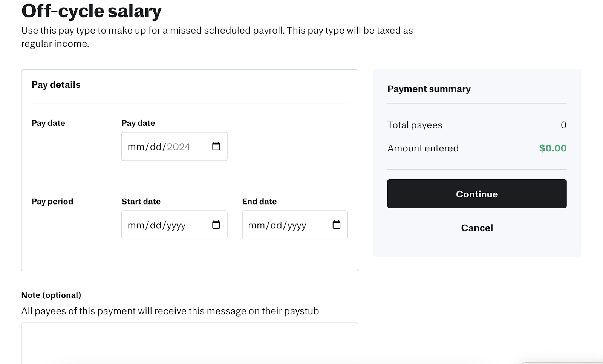Cancel the off-cycle payment
Viewport: 603px width, 364px height.
tap(477, 228)
